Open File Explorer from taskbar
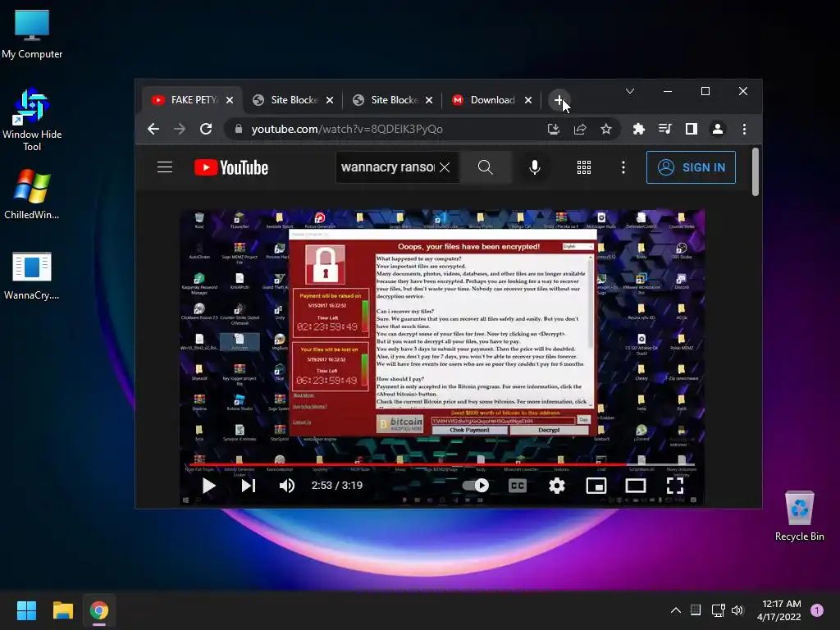The height and width of the screenshot is (630, 840). pos(62,610)
